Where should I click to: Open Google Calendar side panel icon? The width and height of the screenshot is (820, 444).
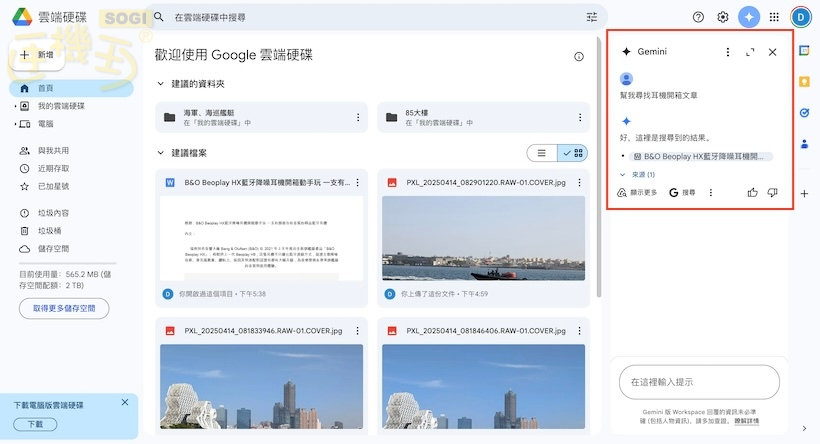pos(804,50)
